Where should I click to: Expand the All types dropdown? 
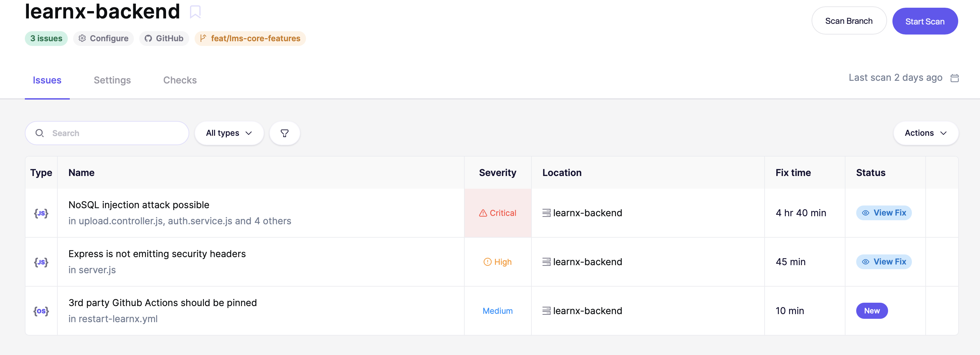click(x=228, y=133)
